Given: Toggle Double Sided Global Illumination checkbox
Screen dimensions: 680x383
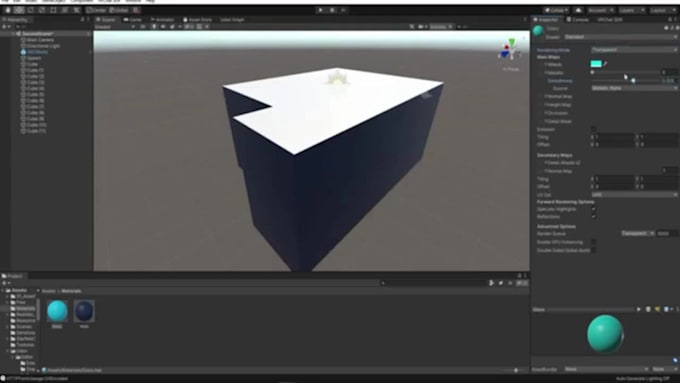Looking at the screenshot, I should (x=593, y=250).
